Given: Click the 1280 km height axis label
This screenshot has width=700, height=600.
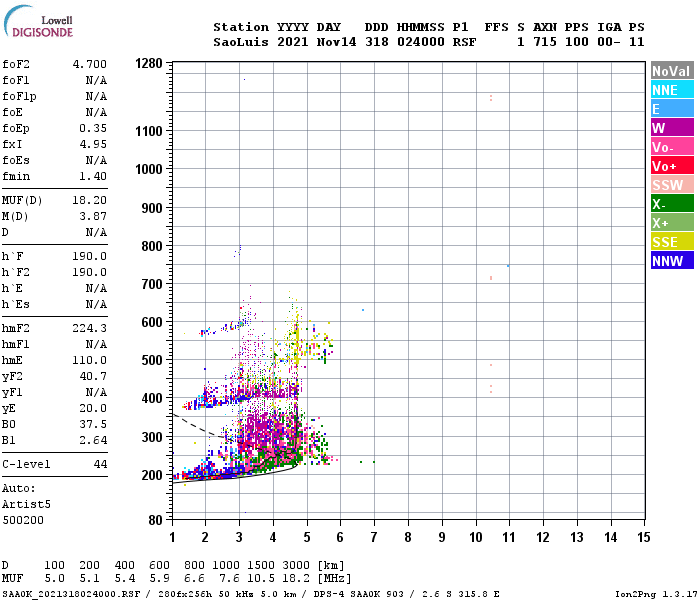Looking at the screenshot, I should pyautogui.click(x=149, y=63).
